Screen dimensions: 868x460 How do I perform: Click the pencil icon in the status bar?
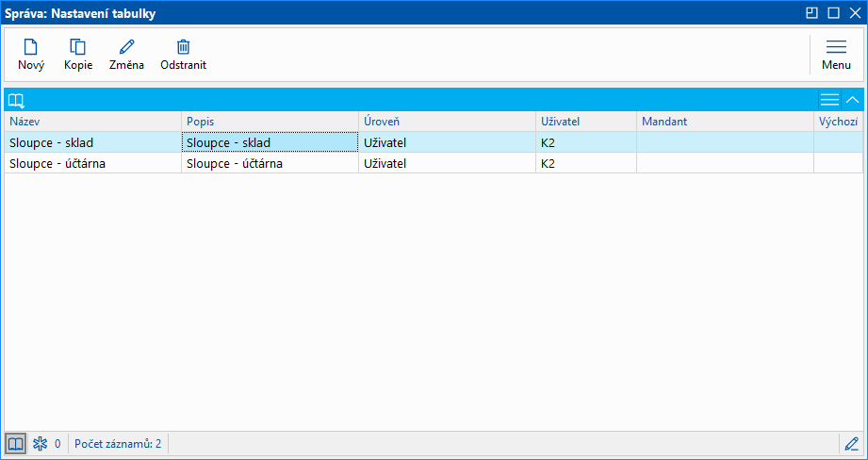[851, 443]
